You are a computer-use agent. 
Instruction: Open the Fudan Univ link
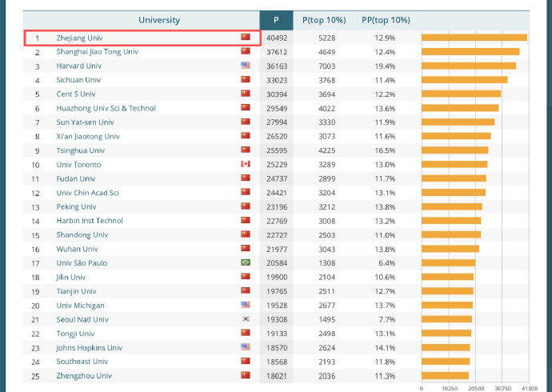(x=76, y=178)
